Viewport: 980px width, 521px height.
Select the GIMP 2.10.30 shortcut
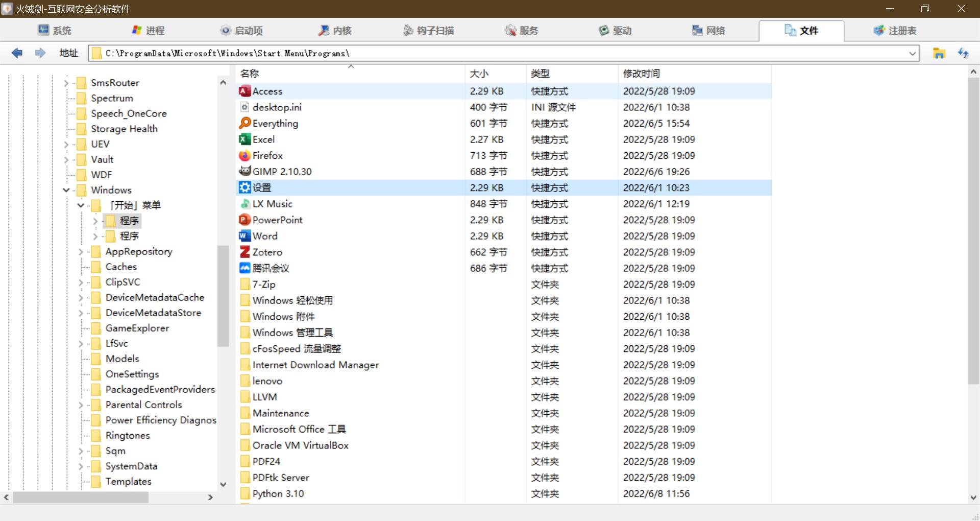coord(282,172)
